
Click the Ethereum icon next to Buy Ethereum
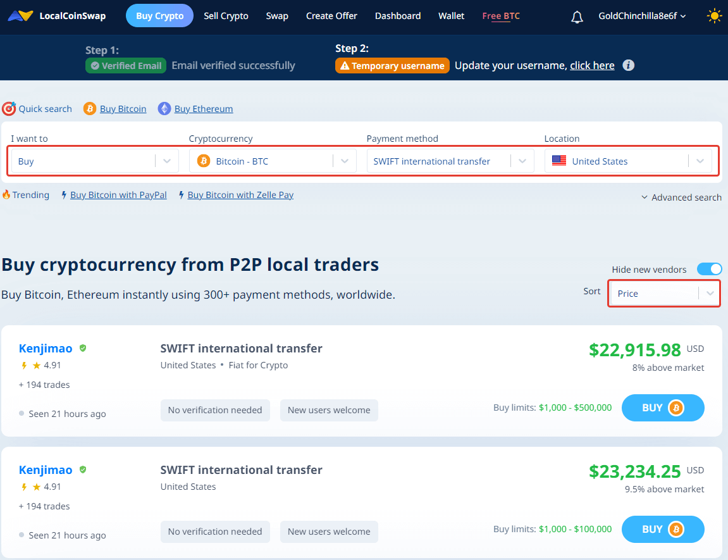tap(164, 109)
